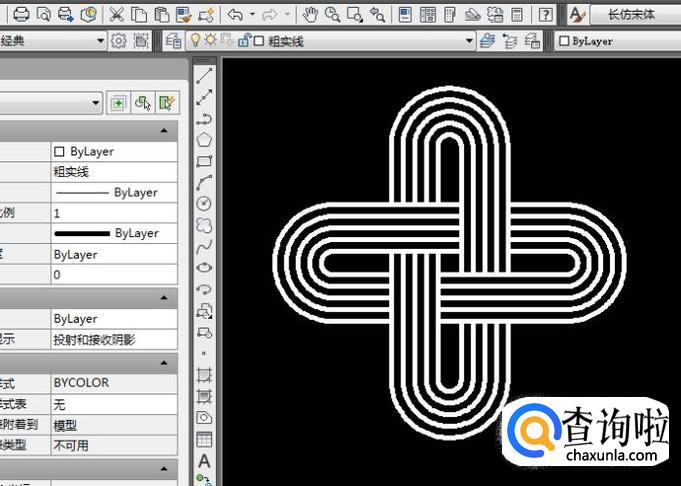Select the Multiline Text tool
Image resolution: width=681 pixels, height=486 pixels.
point(204,461)
